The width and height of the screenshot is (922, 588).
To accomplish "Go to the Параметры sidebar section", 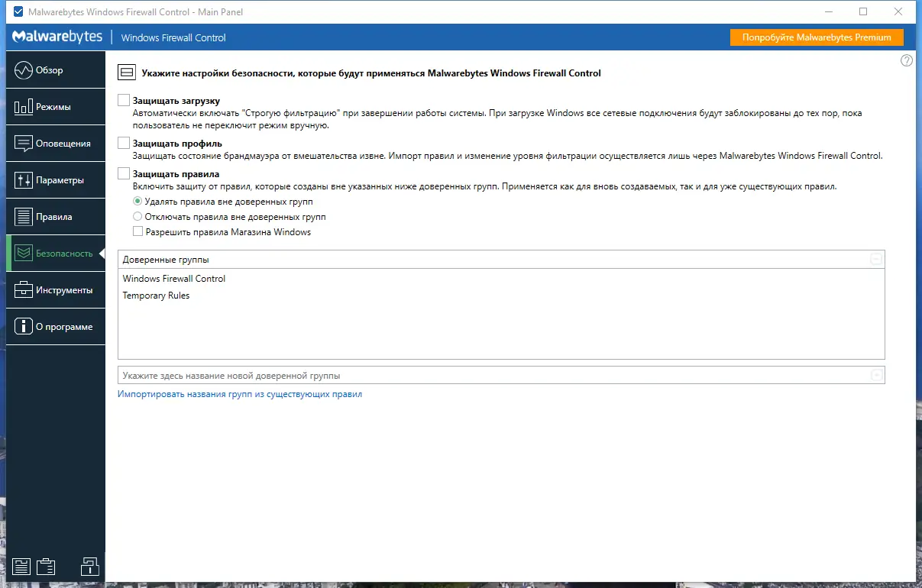I will pyautogui.click(x=55, y=180).
